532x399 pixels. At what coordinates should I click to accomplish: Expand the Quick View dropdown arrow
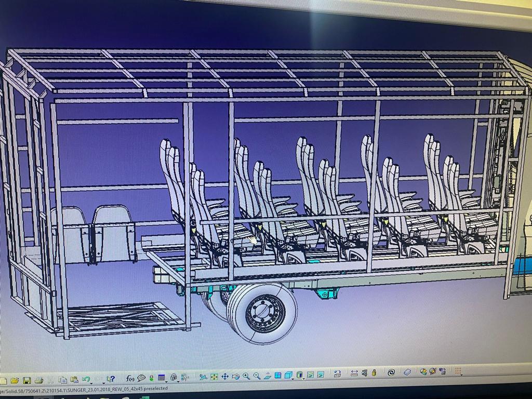coord(293,379)
